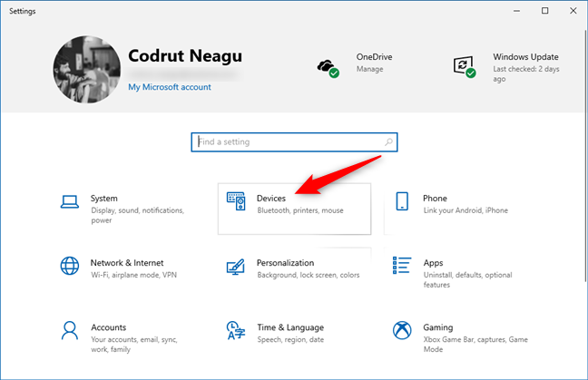Close the Settings window
The width and height of the screenshot is (588, 380).
click(573, 11)
